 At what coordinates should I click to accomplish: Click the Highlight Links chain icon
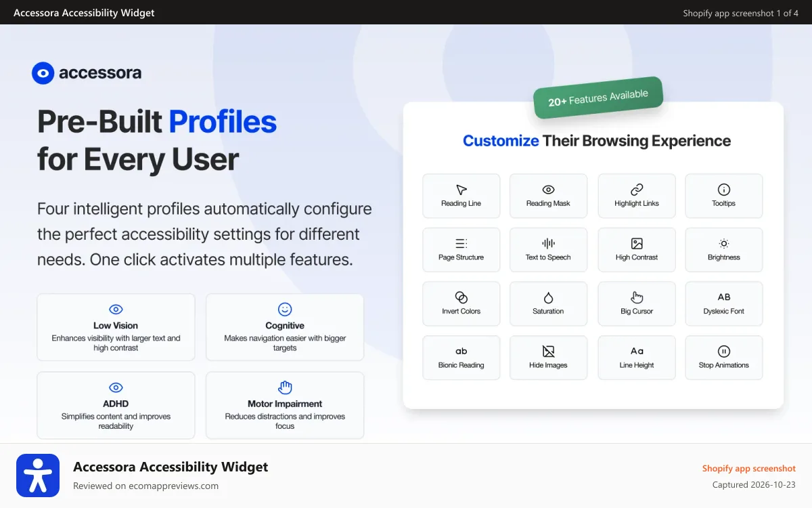click(x=637, y=190)
